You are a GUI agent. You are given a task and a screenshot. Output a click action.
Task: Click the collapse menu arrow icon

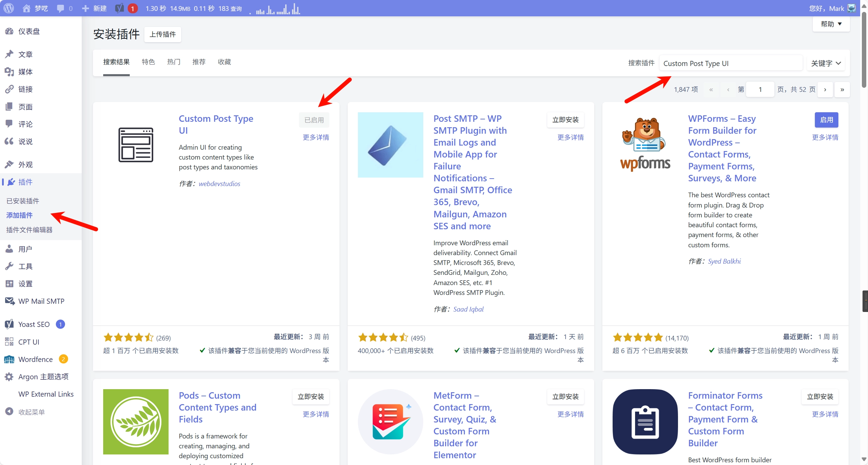[x=9, y=412]
